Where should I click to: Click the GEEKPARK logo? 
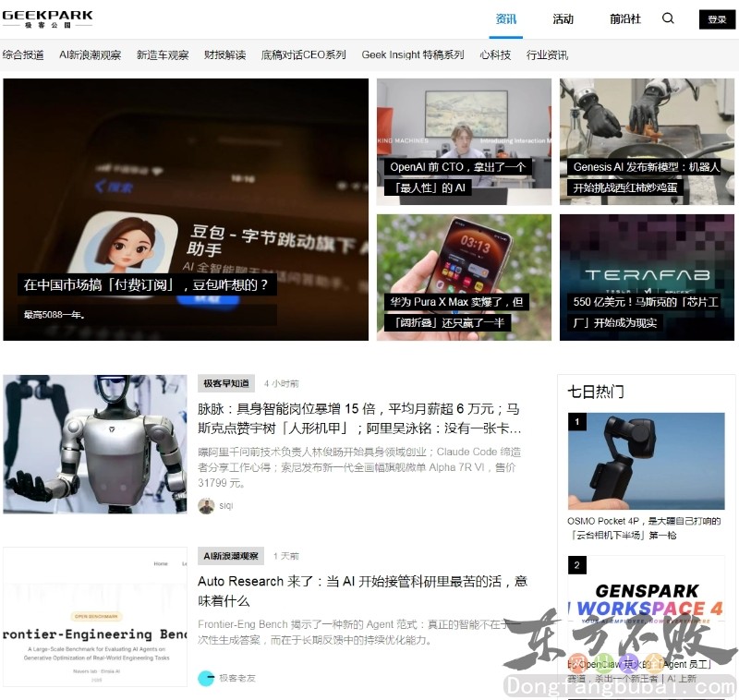click(47, 18)
